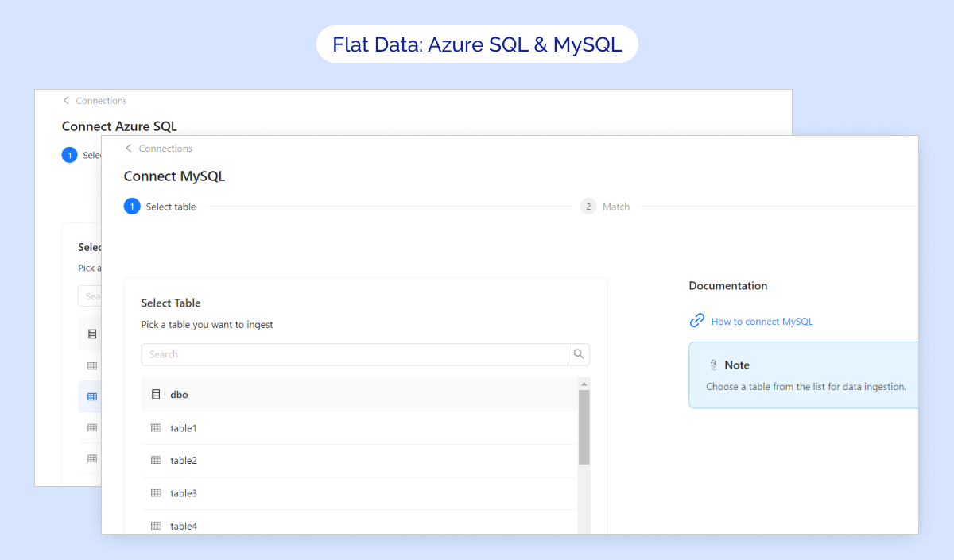The image size is (954, 560).
Task: Focus the Search tables input field
Action: pos(354,354)
